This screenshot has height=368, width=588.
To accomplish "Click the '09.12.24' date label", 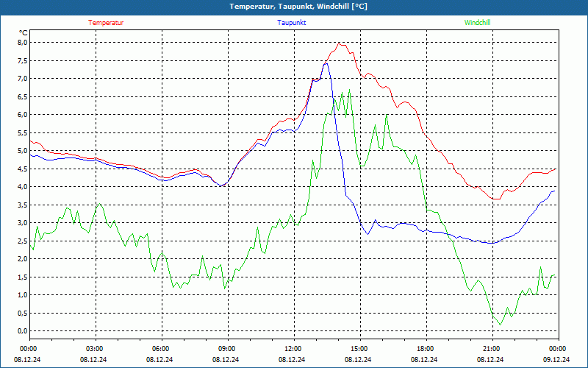I will tap(556, 359).
